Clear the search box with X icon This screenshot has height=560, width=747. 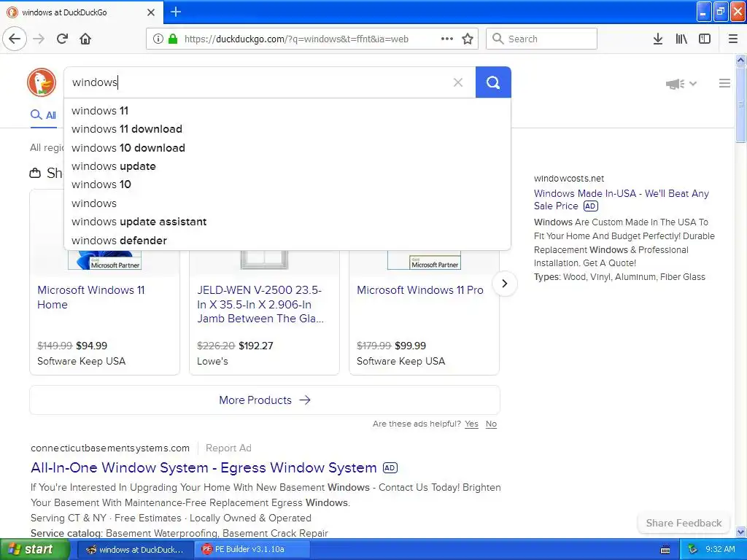point(458,82)
